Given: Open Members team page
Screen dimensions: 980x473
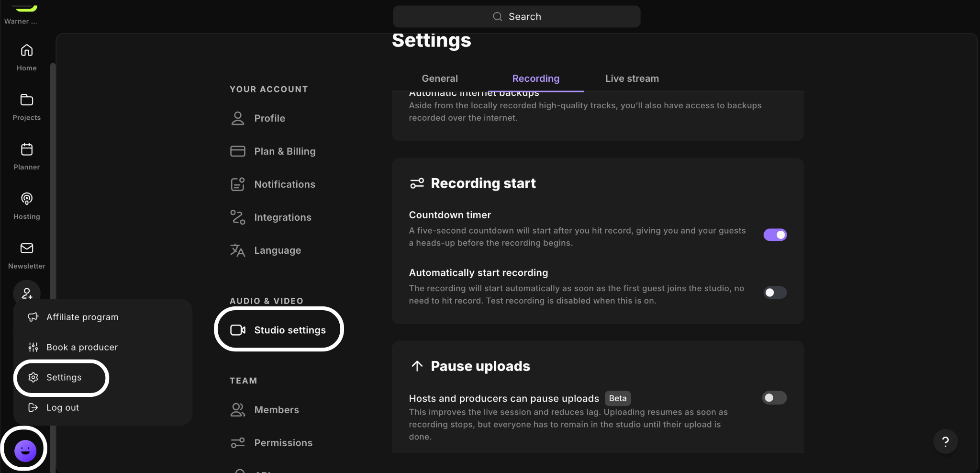Looking at the screenshot, I should pyautogui.click(x=277, y=410).
